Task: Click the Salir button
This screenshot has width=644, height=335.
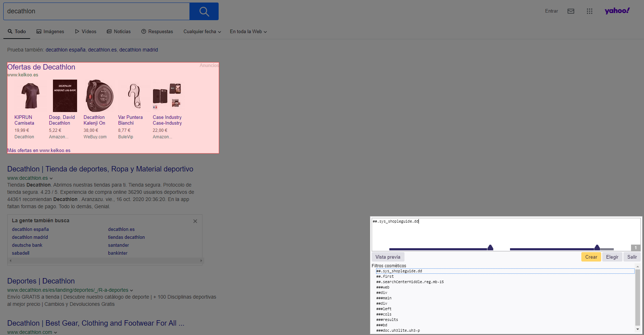Action: (x=632, y=257)
